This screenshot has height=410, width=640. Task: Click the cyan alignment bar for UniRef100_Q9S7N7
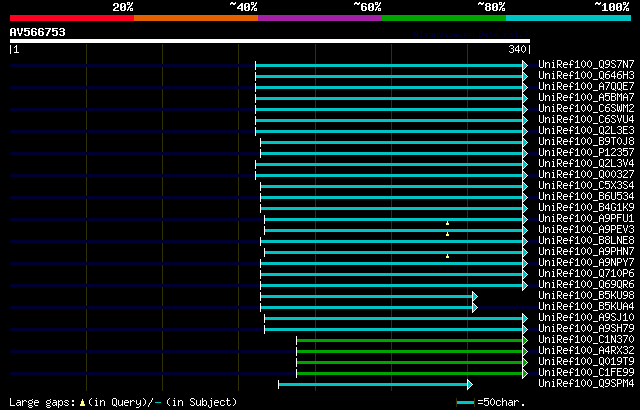389,65
